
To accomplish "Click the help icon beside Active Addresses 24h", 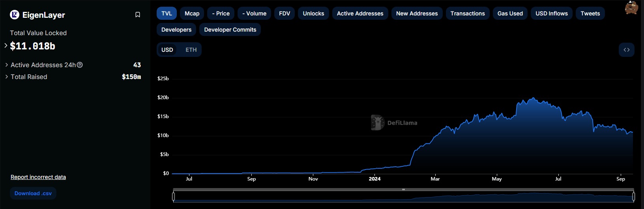I will pos(80,65).
